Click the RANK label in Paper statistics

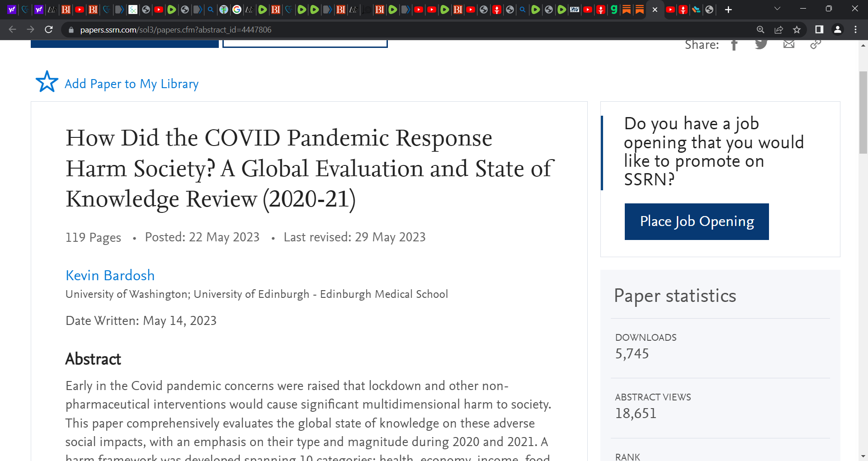click(x=627, y=457)
